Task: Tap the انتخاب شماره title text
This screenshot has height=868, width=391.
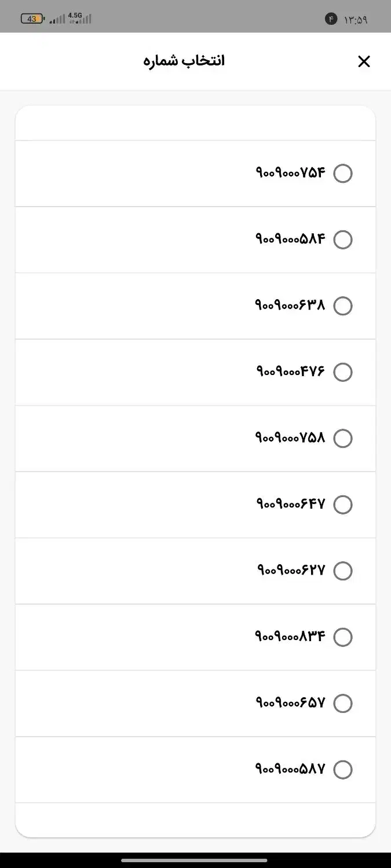Action: 184,60
